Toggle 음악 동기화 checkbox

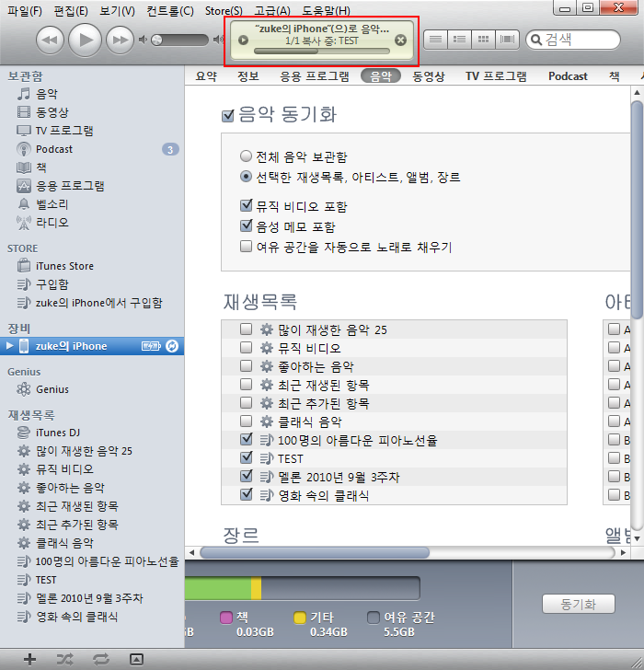228,116
